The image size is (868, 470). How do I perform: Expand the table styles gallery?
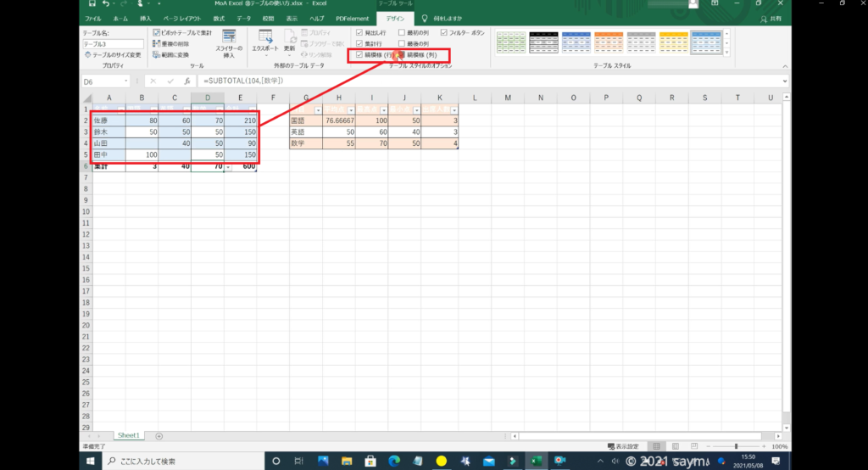tap(726, 53)
